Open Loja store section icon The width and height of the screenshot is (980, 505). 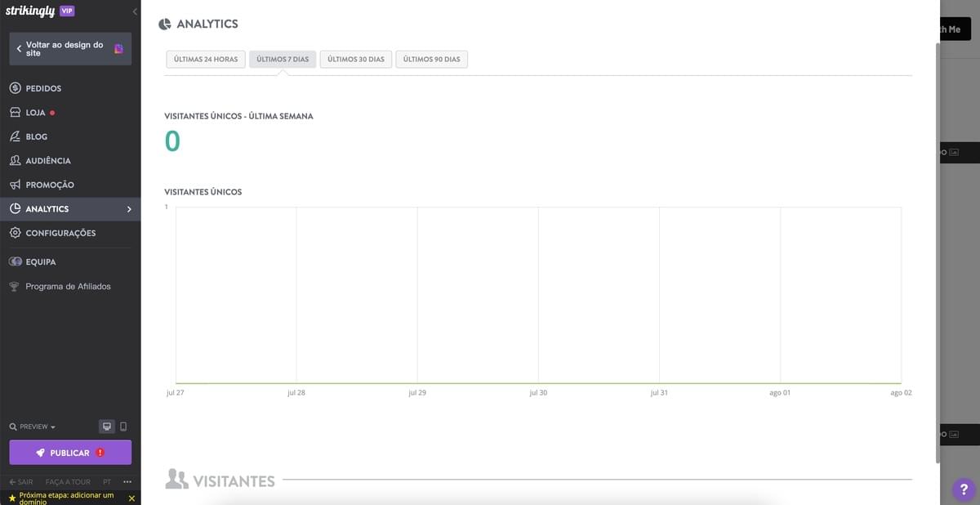pos(14,112)
